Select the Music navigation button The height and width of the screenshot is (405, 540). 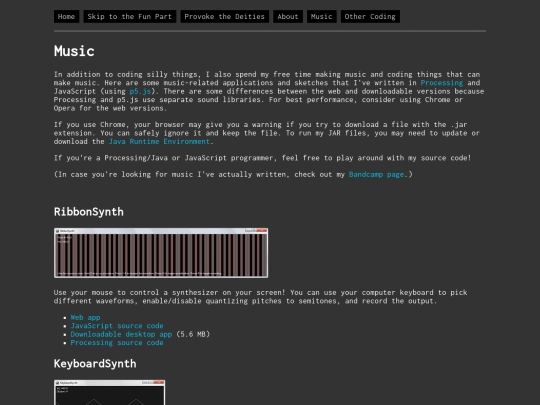pos(322,17)
